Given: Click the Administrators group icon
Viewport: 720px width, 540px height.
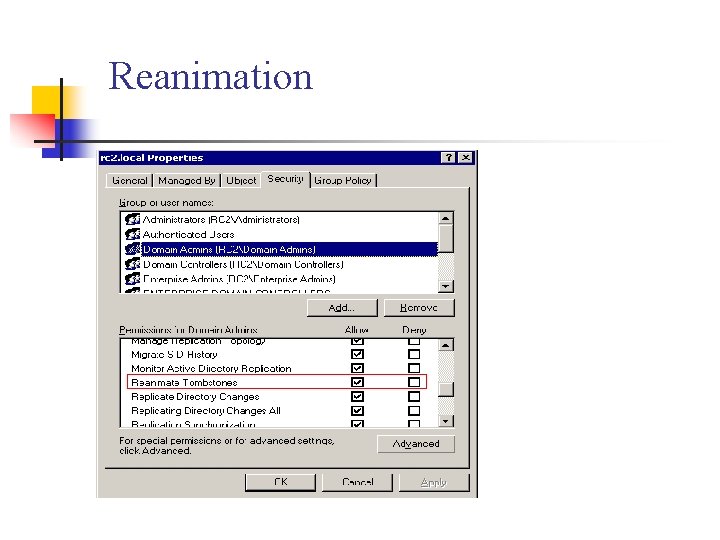Looking at the screenshot, I should pyautogui.click(x=132, y=219).
